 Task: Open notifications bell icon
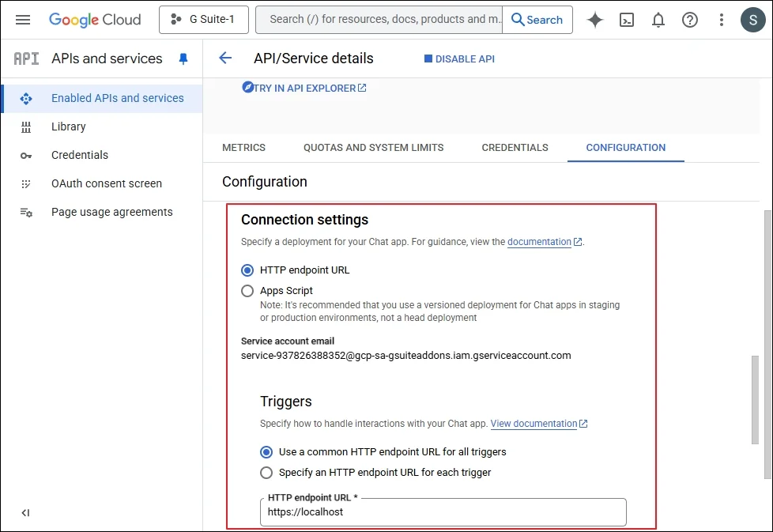pyautogui.click(x=658, y=20)
